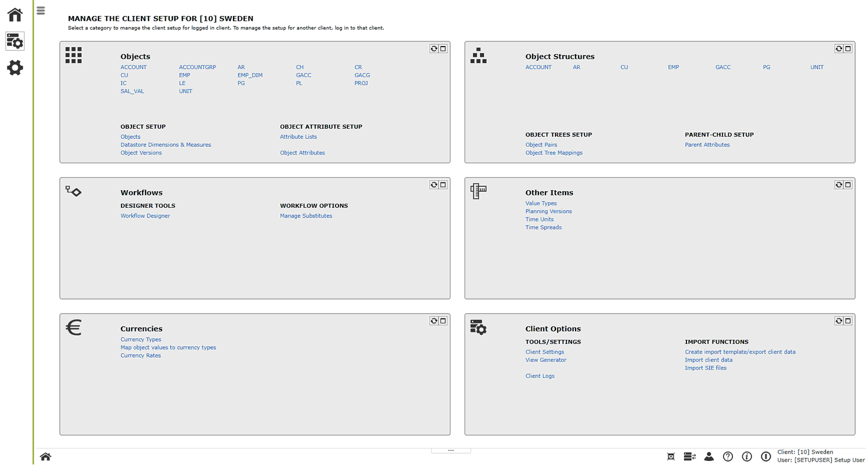Refresh the Currencies panel
Viewport: 868px width, 468px height.
(435, 320)
